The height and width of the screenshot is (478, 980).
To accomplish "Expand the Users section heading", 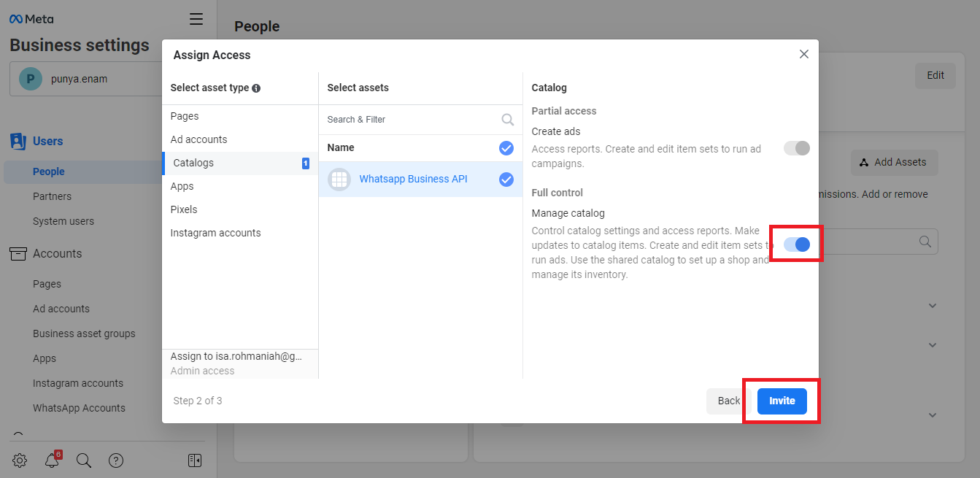I will 48,141.
